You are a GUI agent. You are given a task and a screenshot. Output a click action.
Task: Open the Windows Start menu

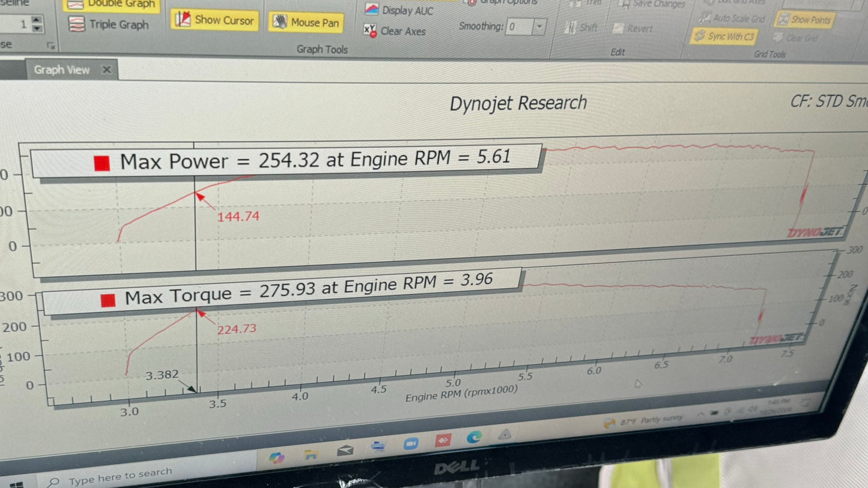click(x=16, y=484)
